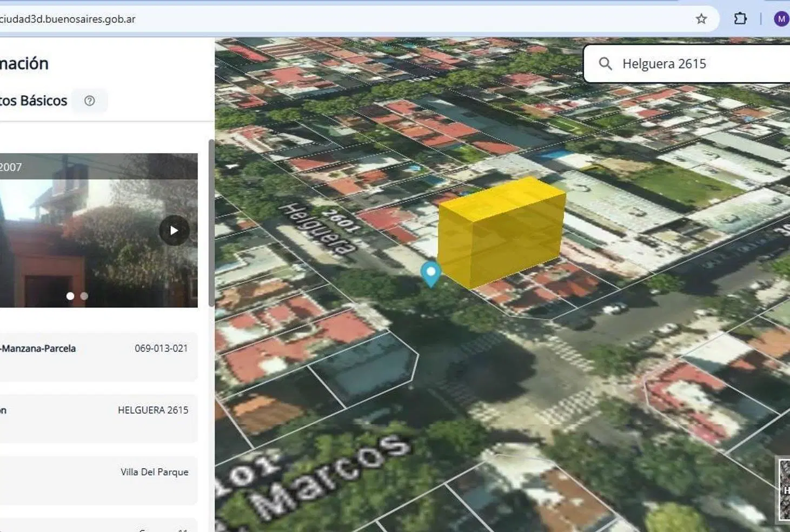
Task: Click the browser address bar URL
Action: point(68,19)
